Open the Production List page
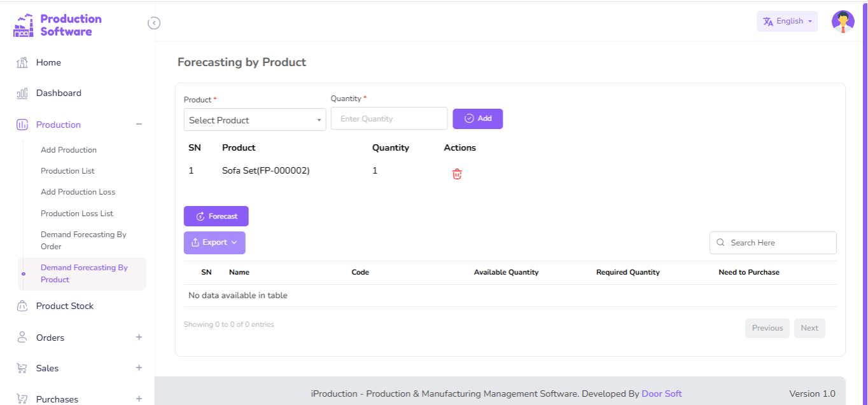The image size is (868, 405). [x=67, y=170]
